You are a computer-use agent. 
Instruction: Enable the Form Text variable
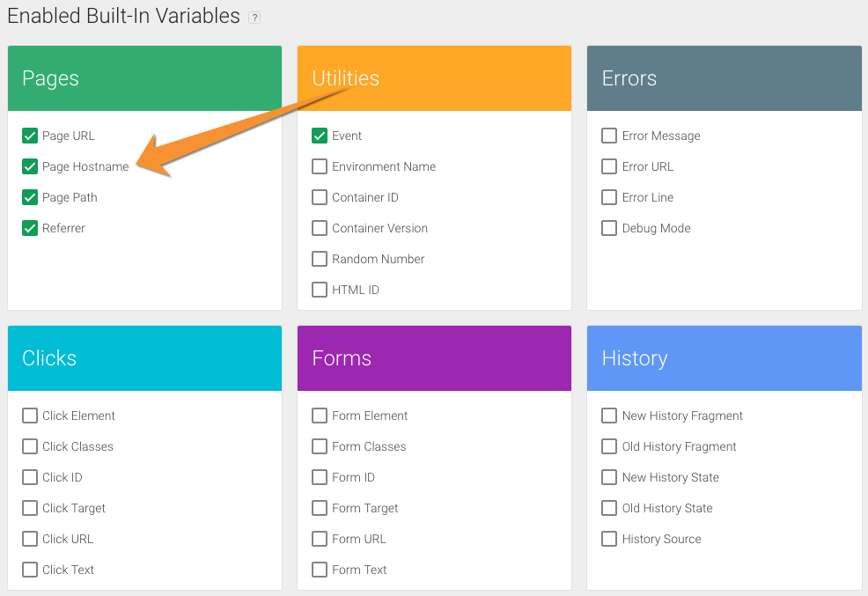point(320,570)
